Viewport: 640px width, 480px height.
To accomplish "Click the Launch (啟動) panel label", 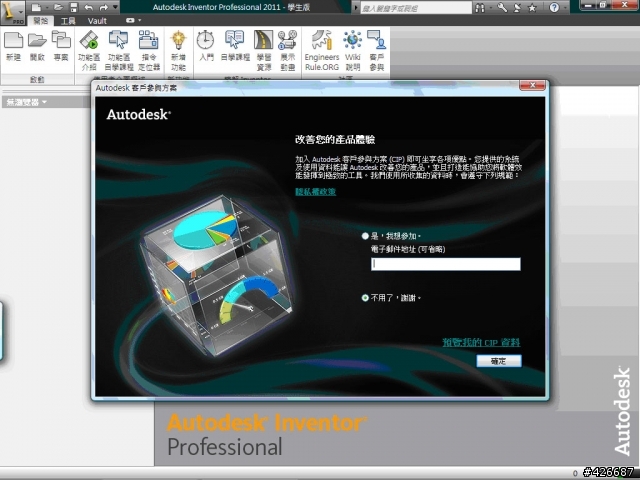I will (x=37, y=80).
